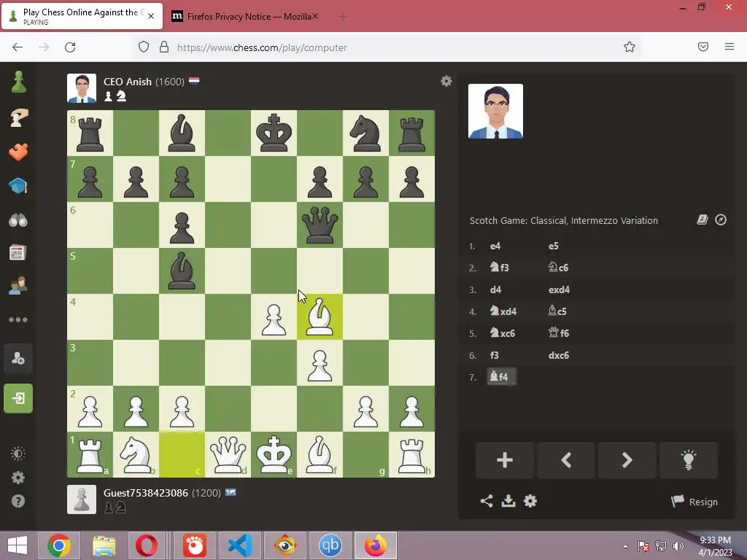The width and height of the screenshot is (747, 560).
Task: Open qBittorrent from taskbar
Action: (x=330, y=545)
